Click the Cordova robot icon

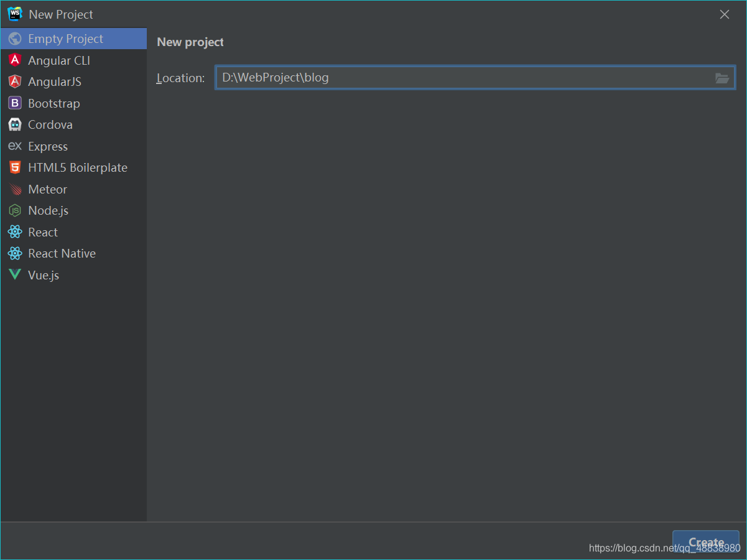[x=15, y=124]
